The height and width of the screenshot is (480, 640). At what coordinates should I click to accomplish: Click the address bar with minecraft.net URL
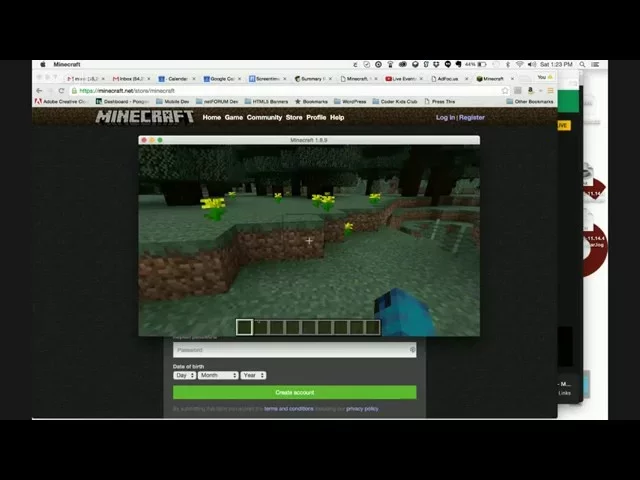click(286, 91)
